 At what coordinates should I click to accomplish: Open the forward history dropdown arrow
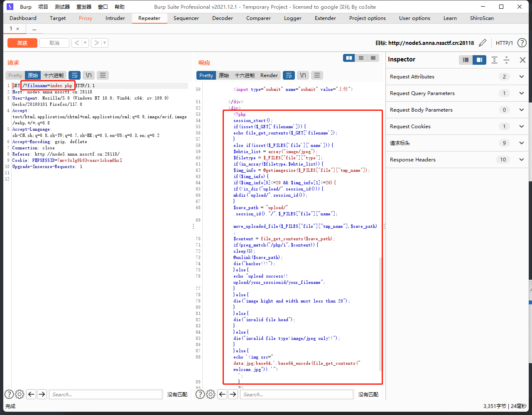pyautogui.click(x=105, y=43)
